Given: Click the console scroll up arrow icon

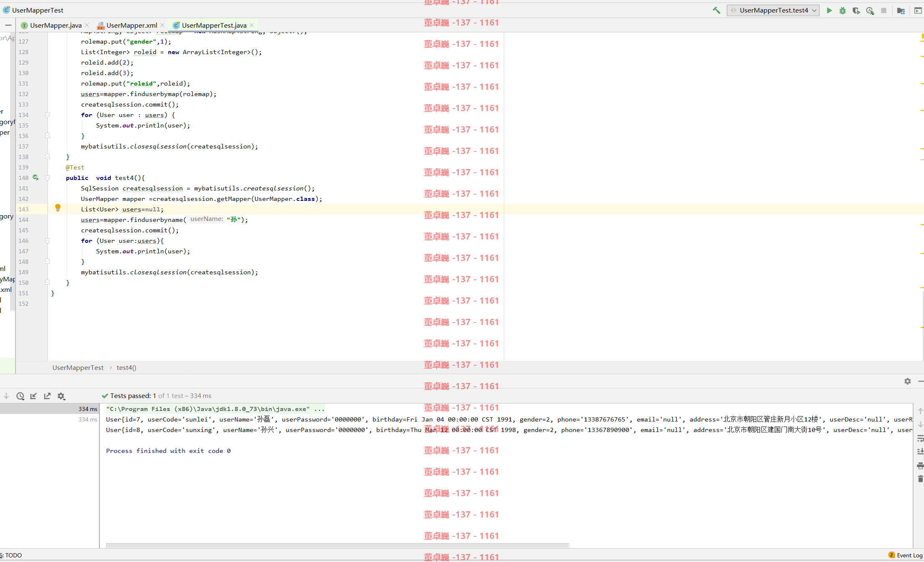Looking at the screenshot, I should [920, 411].
